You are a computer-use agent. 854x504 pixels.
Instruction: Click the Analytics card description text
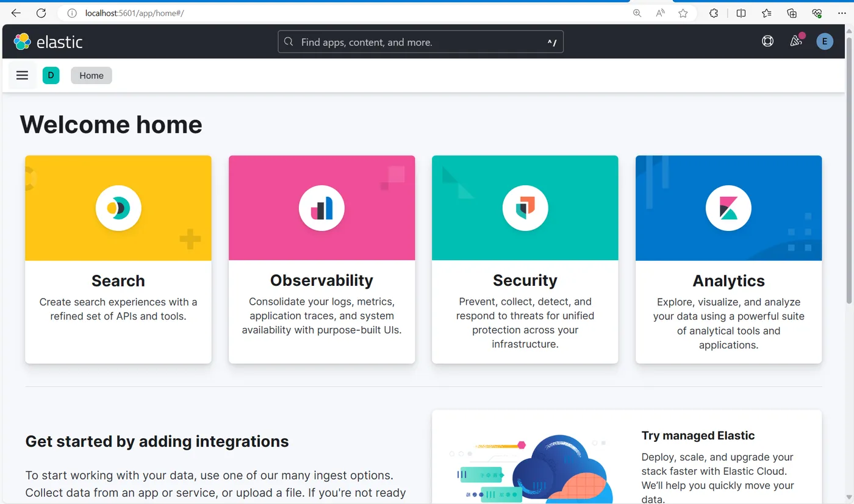click(728, 324)
